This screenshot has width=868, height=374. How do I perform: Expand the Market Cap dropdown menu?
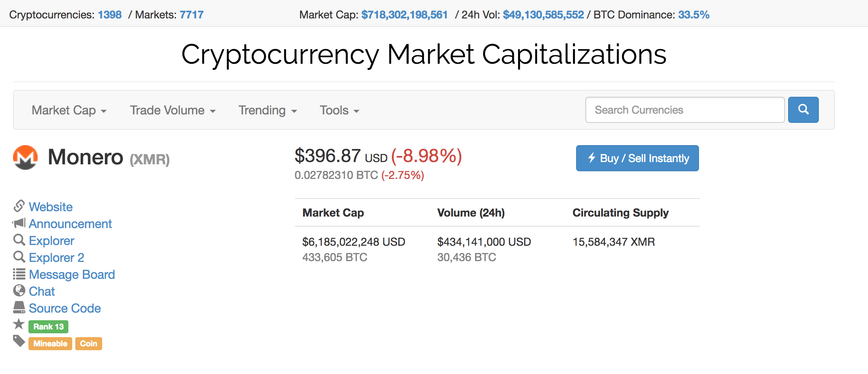pyautogui.click(x=69, y=110)
